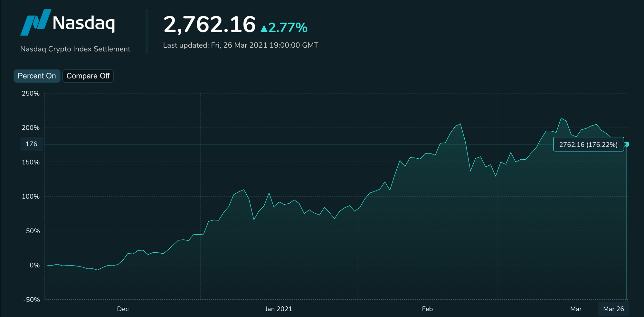Click the Last updated timestamp text
This screenshot has height=317, width=644.
[x=241, y=45]
